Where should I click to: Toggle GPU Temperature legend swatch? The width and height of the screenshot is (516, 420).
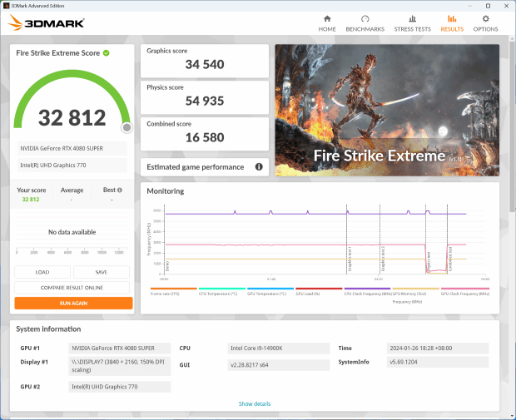click(270, 289)
